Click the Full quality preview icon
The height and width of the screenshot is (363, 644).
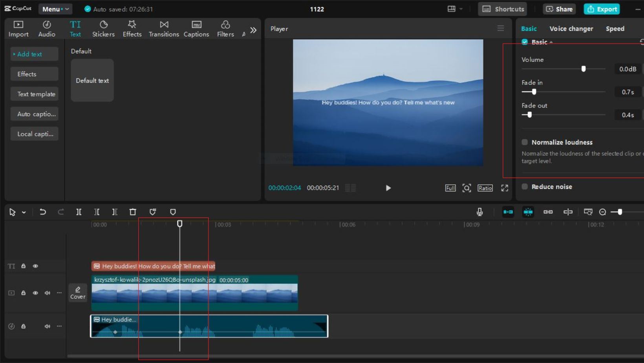[450, 188]
